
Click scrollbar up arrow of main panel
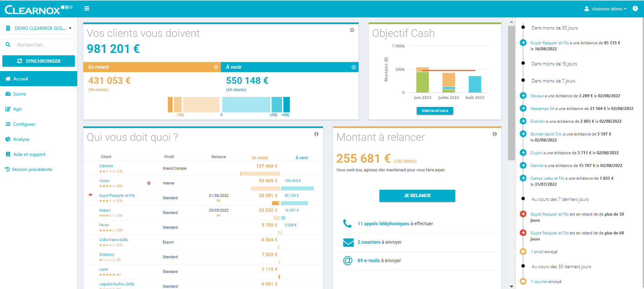tap(511, 22)
